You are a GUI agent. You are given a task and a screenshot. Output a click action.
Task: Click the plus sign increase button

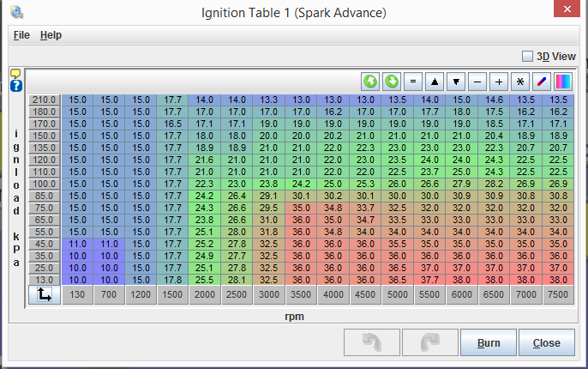pyautogui.click(x=499, y=82)
